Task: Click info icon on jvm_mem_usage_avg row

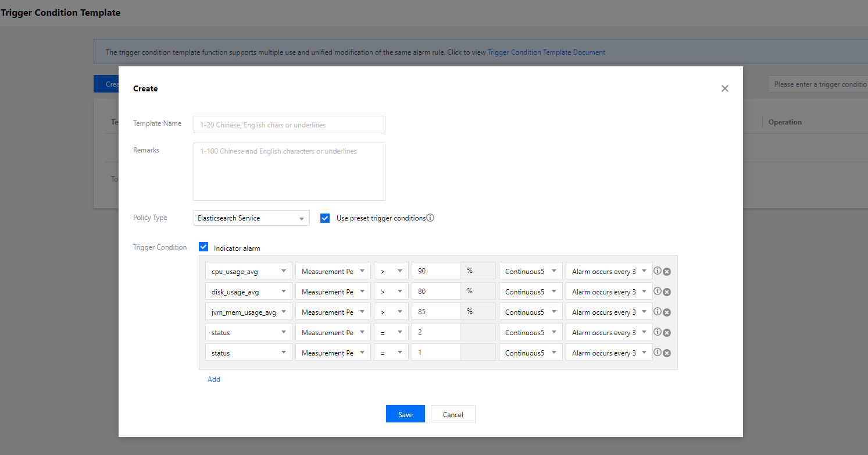Action: tap(658, 312)
